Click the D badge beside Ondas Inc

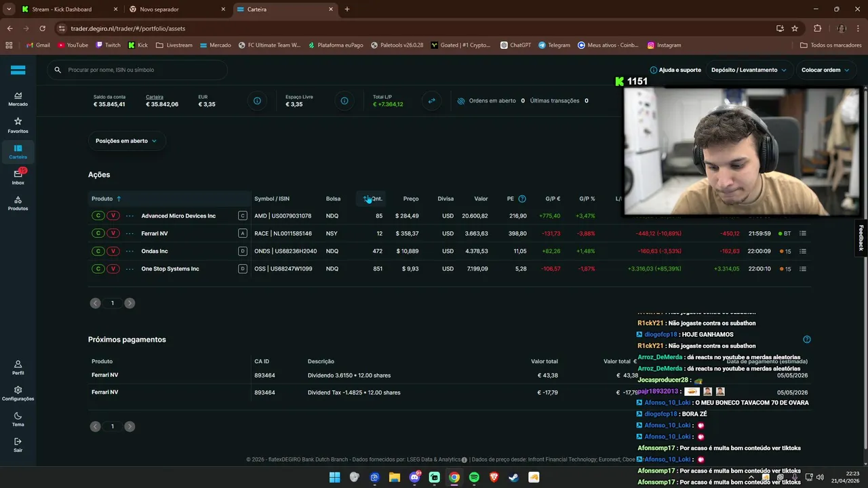[243, 251]
